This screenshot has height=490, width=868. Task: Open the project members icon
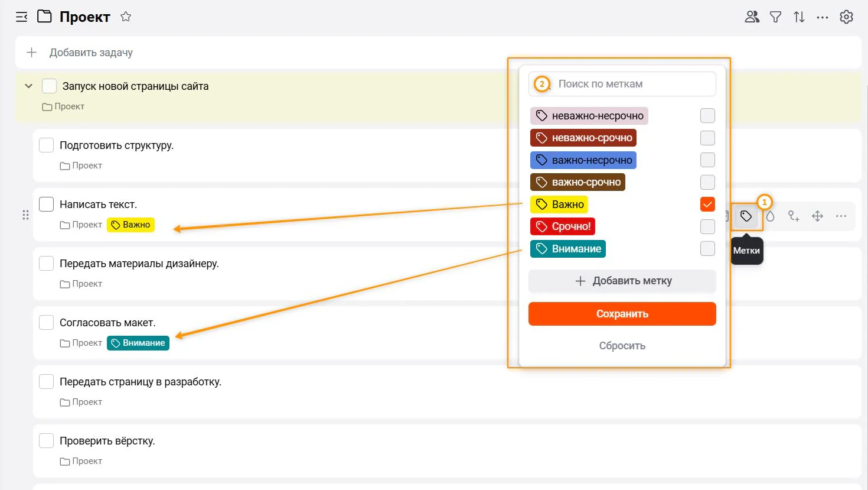752,17
